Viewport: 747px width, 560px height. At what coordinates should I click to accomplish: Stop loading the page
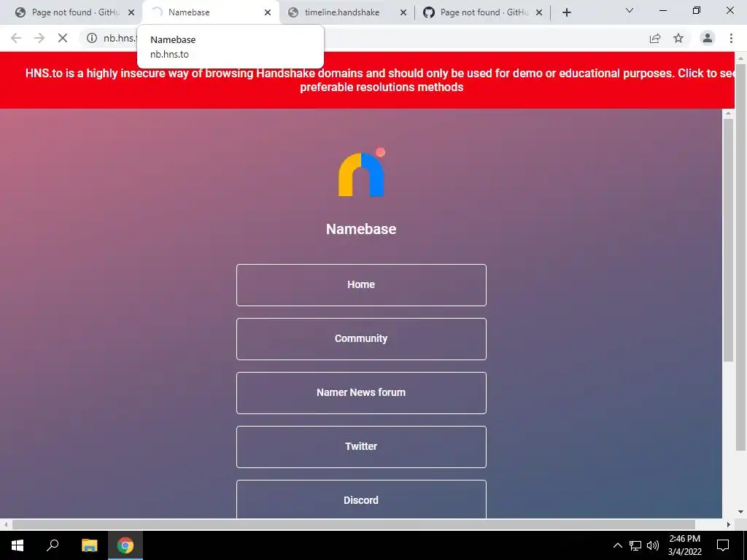[x=63, y=38]
